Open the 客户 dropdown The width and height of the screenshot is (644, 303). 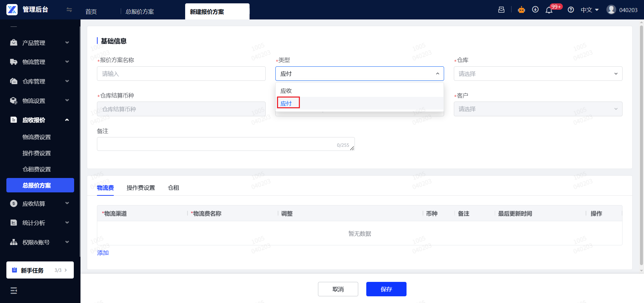coord(538,109)
